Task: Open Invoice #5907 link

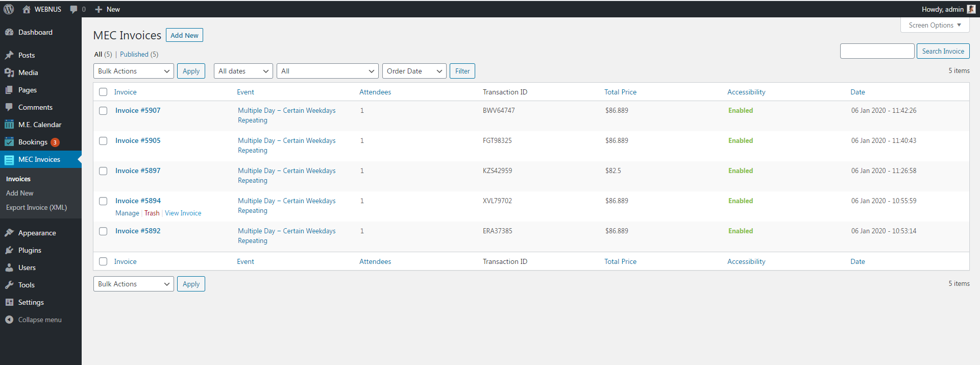Action: (x=138, y=110)
